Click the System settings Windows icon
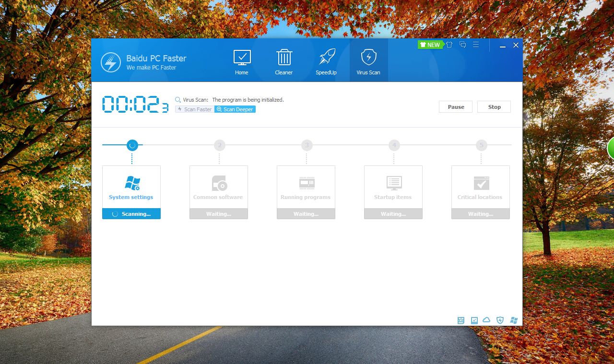Screen dimensions: 614x364 (x=132, y=183)
